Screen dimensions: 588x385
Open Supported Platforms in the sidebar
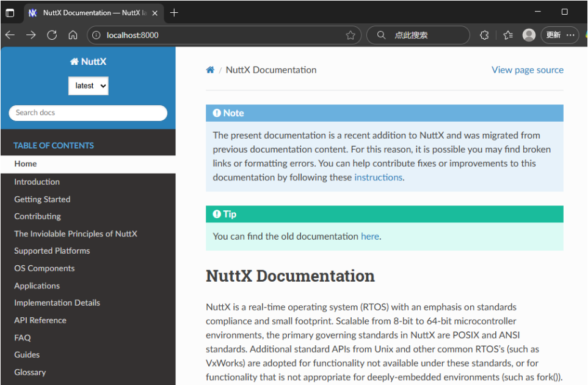[x=52, y=251]
